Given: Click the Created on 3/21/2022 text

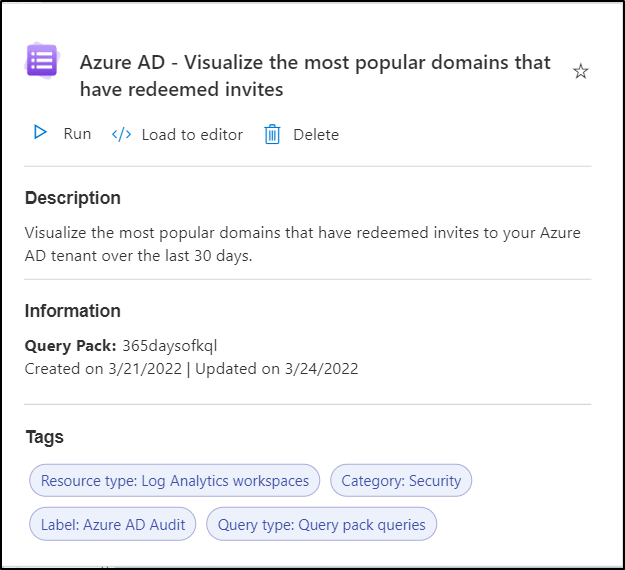Looking at the screenshot, I should 103,369.
